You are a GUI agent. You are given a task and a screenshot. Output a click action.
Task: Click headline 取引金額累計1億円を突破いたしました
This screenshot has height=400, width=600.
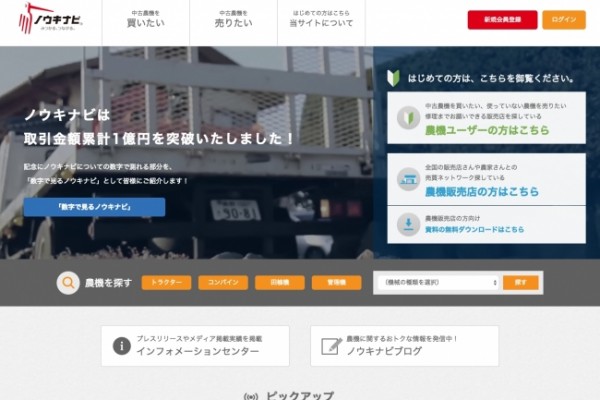tap(159, 139)
